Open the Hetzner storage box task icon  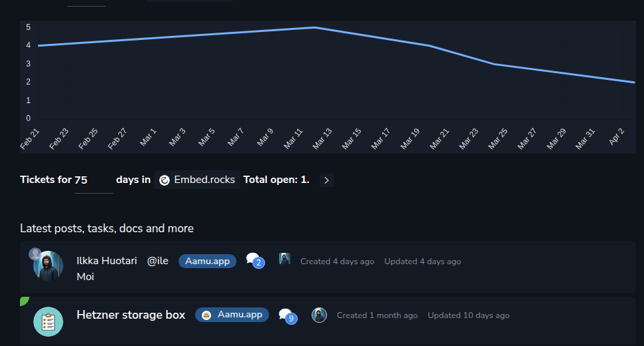pos(48,321)
